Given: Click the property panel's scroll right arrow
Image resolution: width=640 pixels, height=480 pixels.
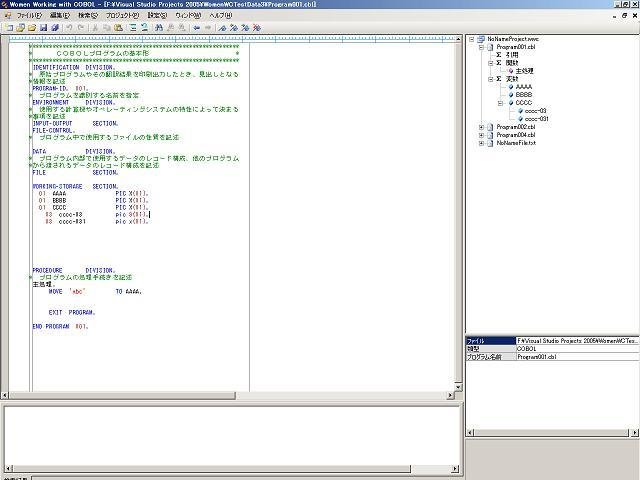Looking at the screenshot, I should point(635,432).
